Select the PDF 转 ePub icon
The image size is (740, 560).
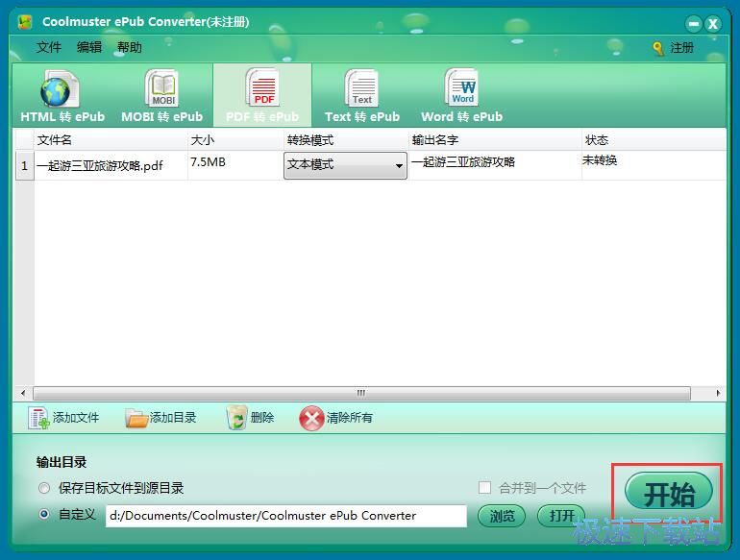tap(262, 87)
